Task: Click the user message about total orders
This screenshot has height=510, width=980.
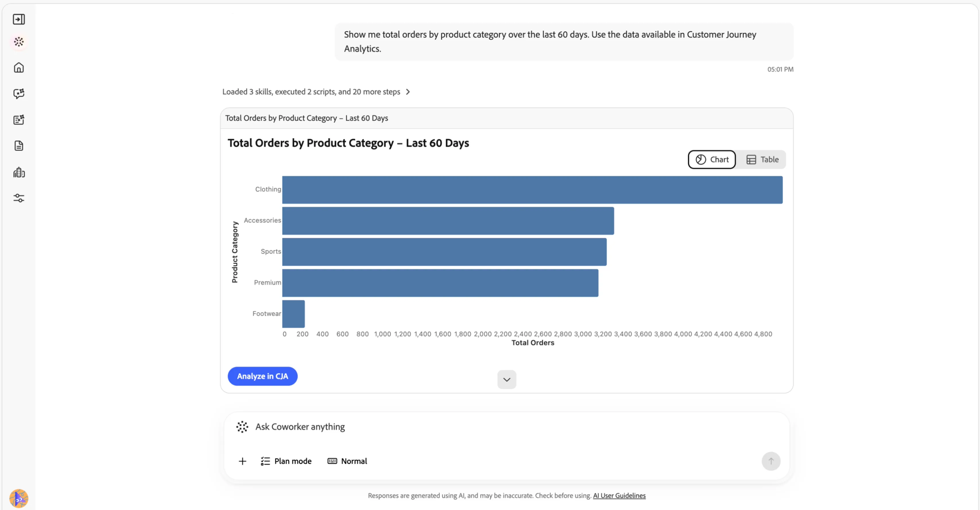Action: [564, 41]
